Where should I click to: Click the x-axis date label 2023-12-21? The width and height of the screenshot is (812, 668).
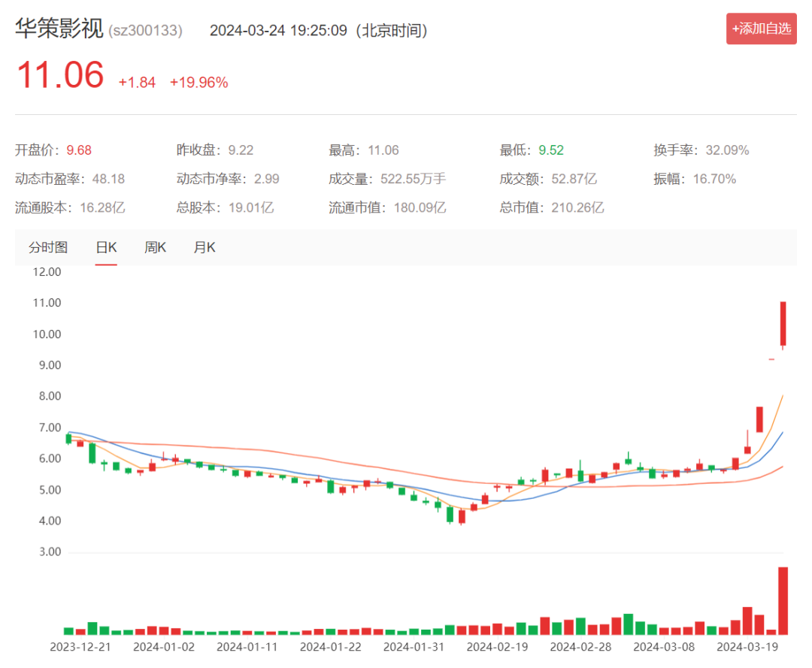(80, 647)
